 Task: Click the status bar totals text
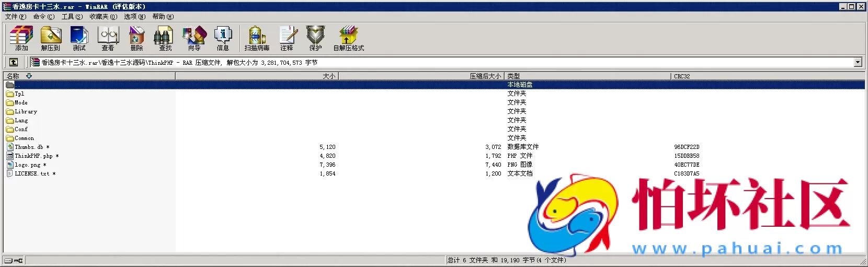[x=507, y=260]
